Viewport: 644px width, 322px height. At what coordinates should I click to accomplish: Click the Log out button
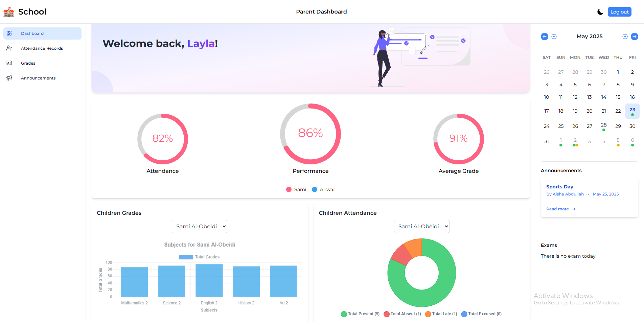[620, 12]
